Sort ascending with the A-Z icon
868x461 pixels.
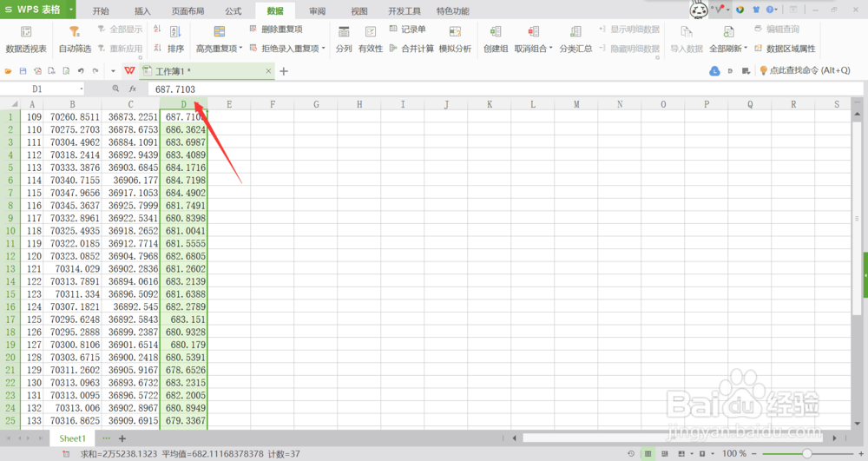point(157,30)
